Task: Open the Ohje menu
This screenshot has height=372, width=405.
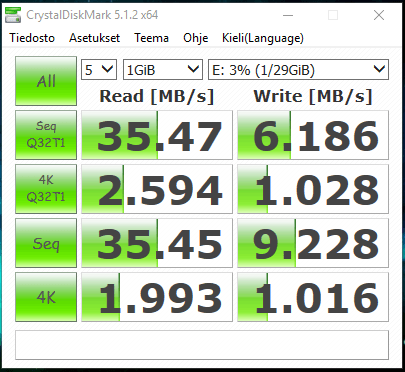Action: coord(196,38)
